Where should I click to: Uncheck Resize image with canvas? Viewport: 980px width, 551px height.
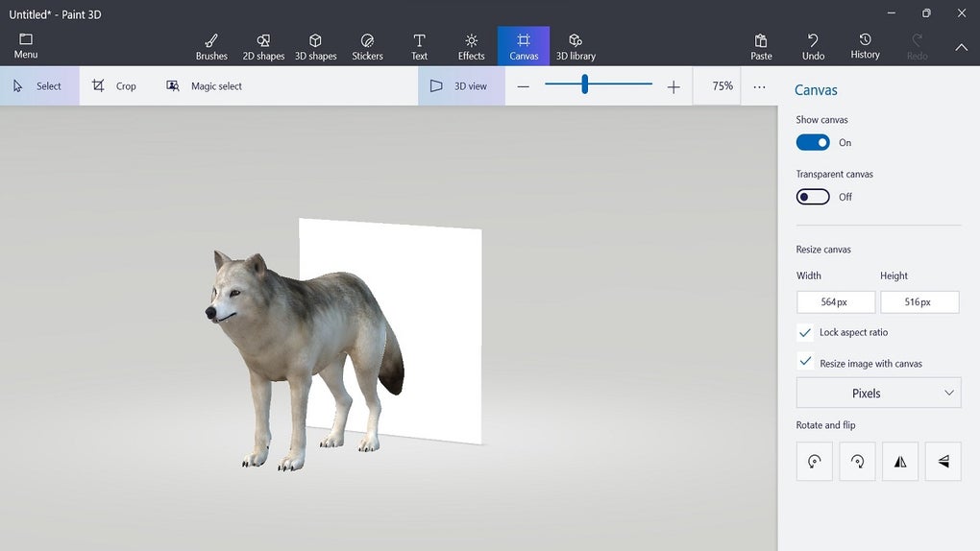tap(805, 363)
